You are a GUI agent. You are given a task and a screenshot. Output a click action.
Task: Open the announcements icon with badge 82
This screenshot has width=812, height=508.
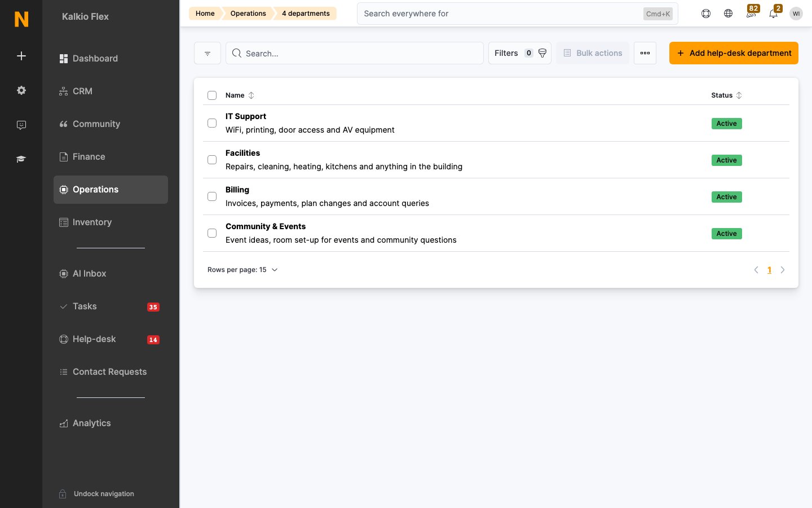(751, 12)
